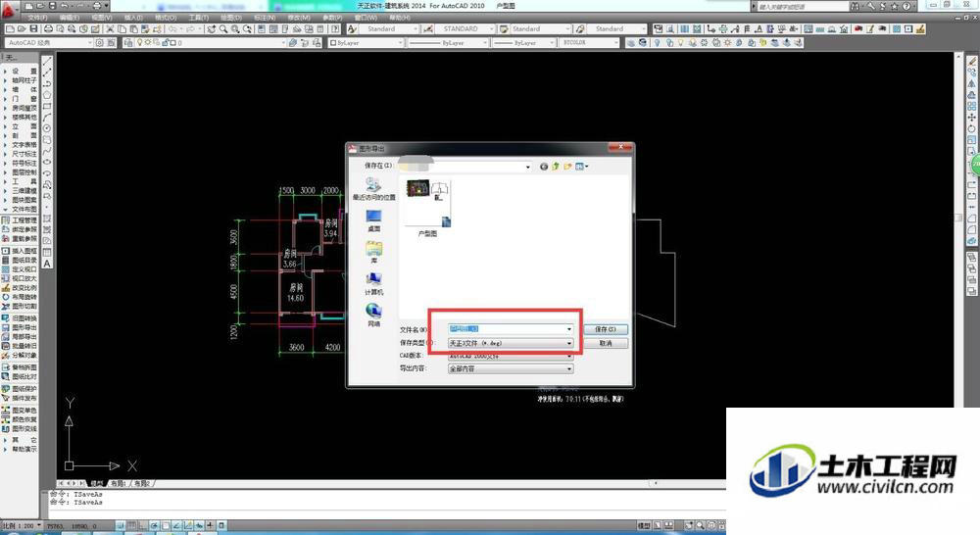This screenshot has height=535, width=980.
Task: Expand the 尺寸标注 menu in Tangent panel
Action: 21,154
